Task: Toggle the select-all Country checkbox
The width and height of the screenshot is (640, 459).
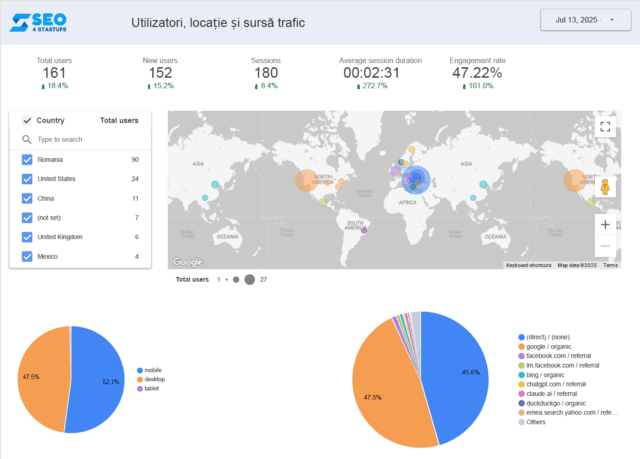Action: (x=27, y=120)
